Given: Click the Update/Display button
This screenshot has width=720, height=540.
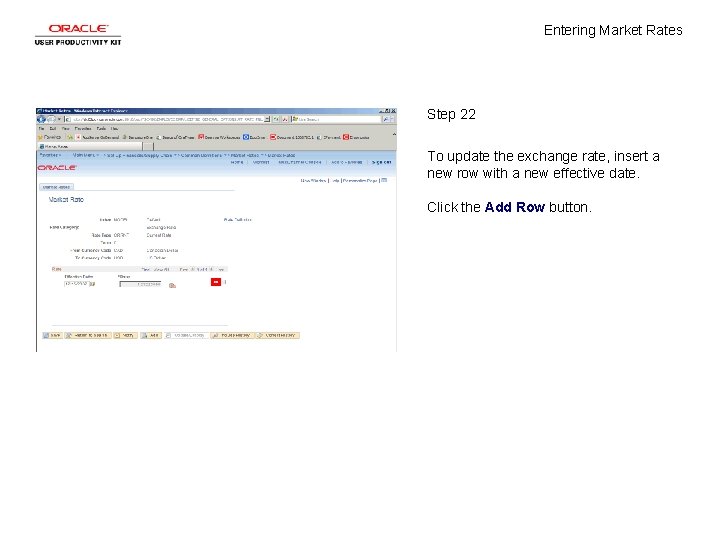Looking at the screenshot, I should click(186, 336).
